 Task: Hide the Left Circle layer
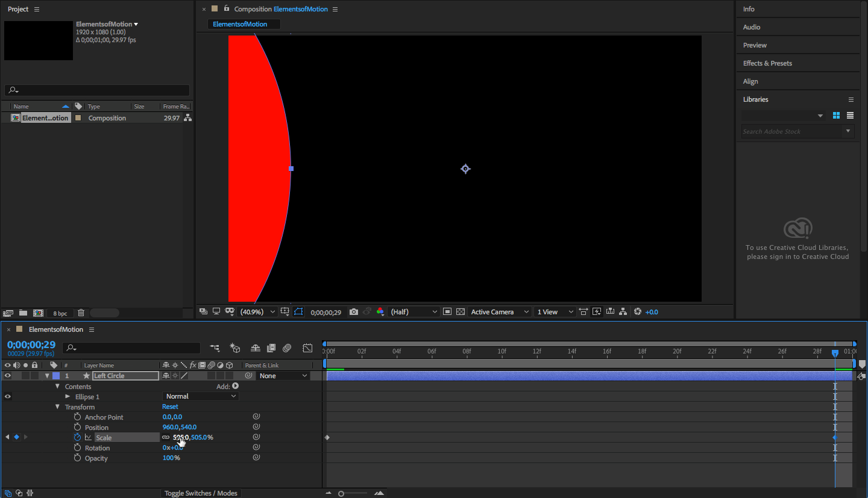(x=8, y=376)
